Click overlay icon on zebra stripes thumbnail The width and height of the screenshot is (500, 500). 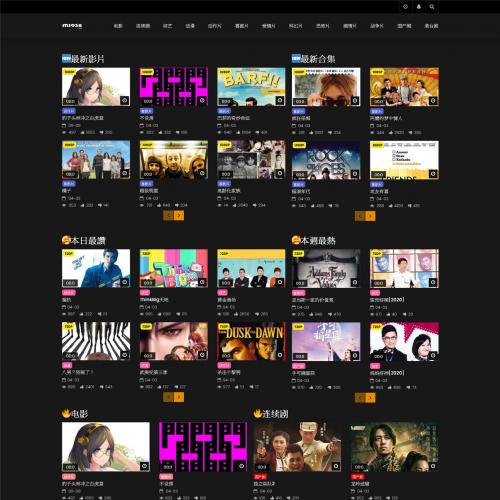(x=125, y=355)
